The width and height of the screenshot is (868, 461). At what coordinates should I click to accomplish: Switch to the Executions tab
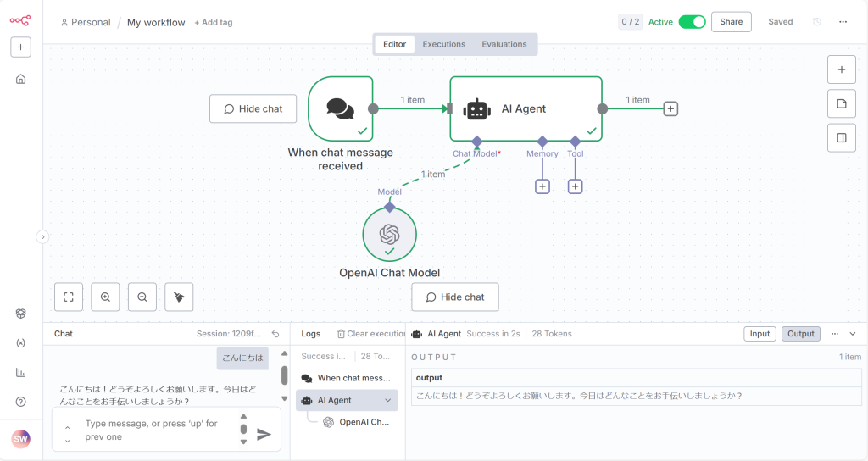point(444,44)
